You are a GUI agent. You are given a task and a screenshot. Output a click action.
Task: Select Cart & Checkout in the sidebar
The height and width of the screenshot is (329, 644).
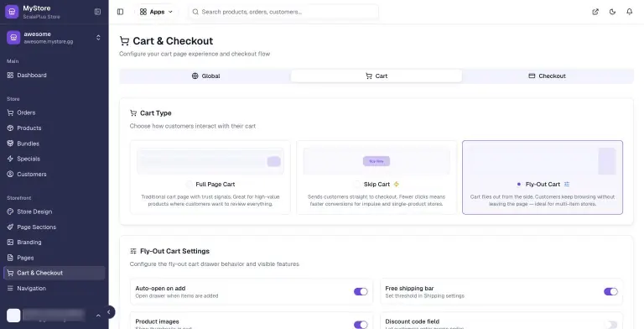55,273
